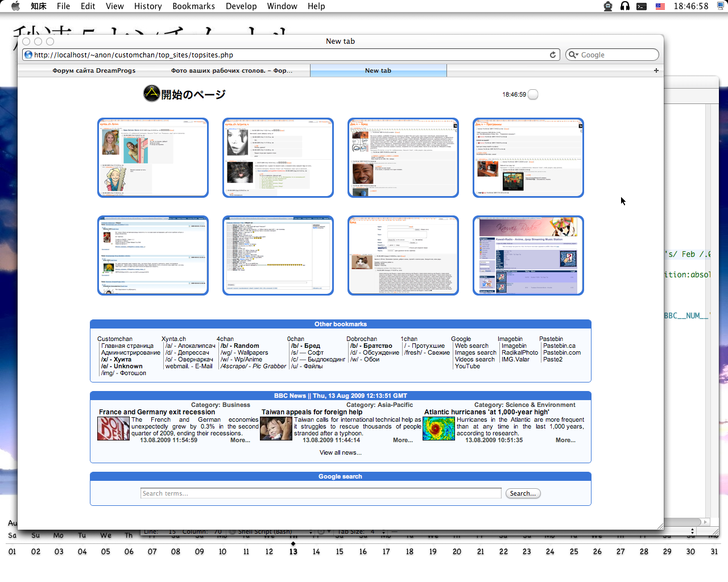Screen dimensions: 728x582
Task: Click the Google toolbar search field
Action: tap(613, 55)
